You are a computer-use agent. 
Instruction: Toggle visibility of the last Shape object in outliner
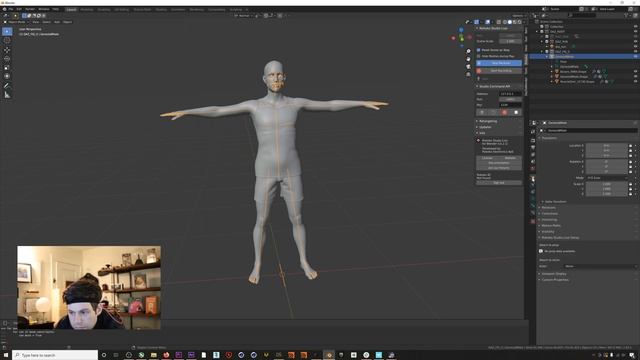[636, 81]
